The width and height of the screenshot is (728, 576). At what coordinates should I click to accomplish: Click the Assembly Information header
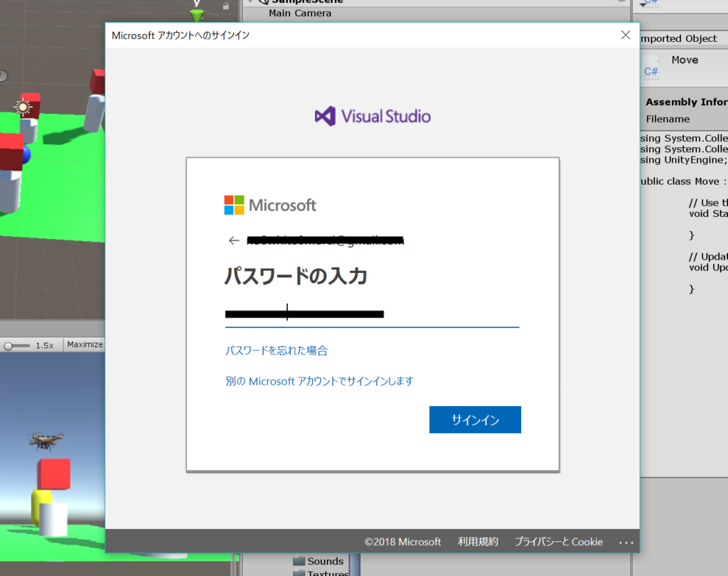(686, 102)
